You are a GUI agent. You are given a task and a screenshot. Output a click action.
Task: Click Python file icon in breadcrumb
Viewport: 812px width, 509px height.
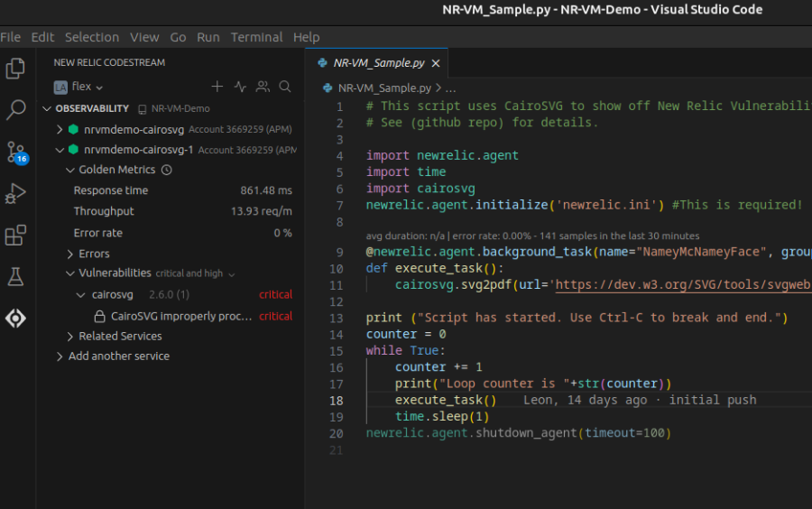pyautogui.click(x=328, y=88)
